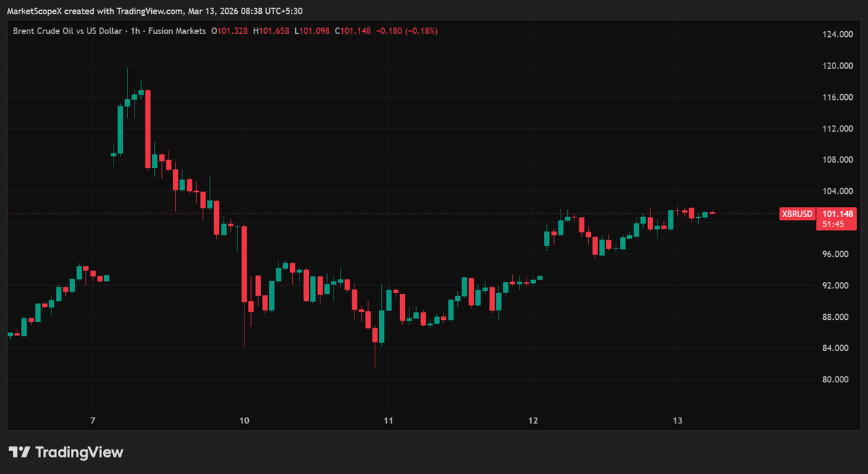Click the XBRUSD symbol price label
The image size is (868, 474).
click(798, 214)
